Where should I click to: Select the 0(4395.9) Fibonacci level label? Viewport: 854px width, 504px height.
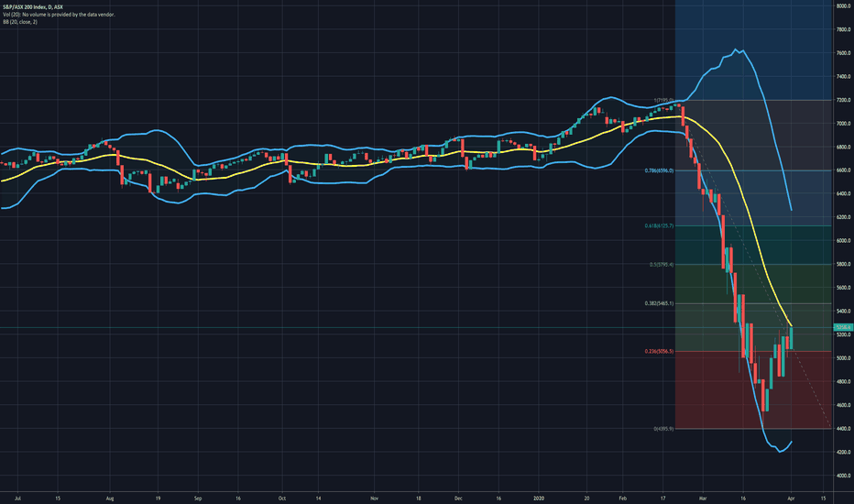coord(663,429)
